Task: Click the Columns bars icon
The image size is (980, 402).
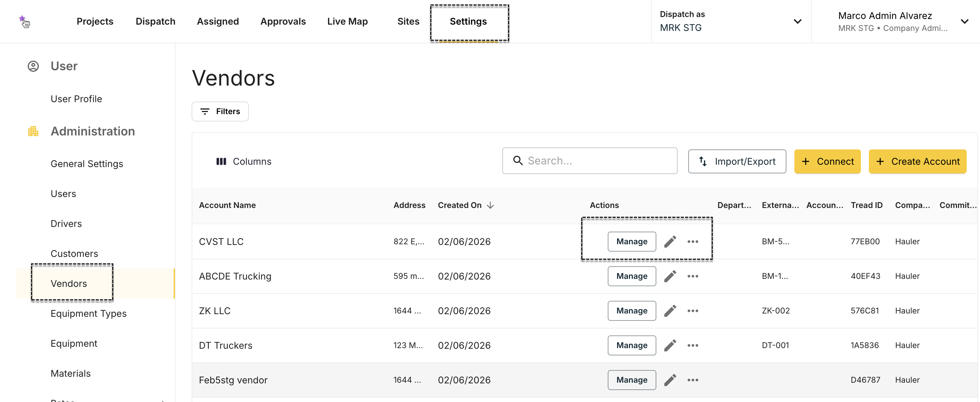Action: pos(221,161)
